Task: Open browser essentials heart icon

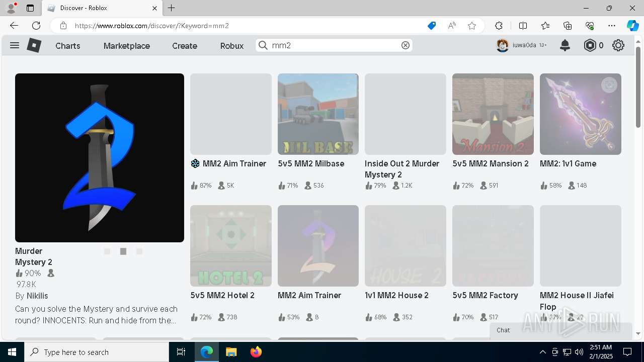Action: (590, 26)
